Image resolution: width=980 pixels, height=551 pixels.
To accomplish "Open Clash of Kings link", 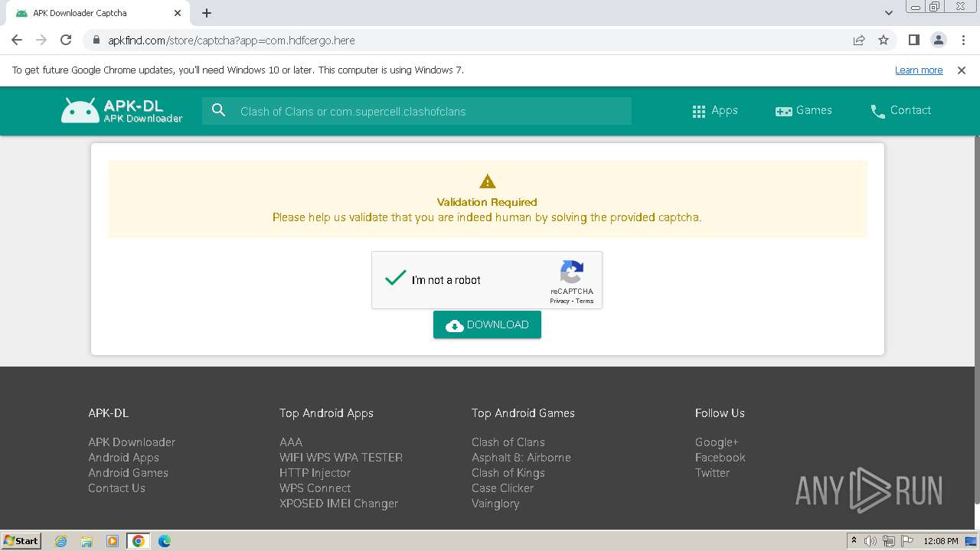I will coord(508,473).
